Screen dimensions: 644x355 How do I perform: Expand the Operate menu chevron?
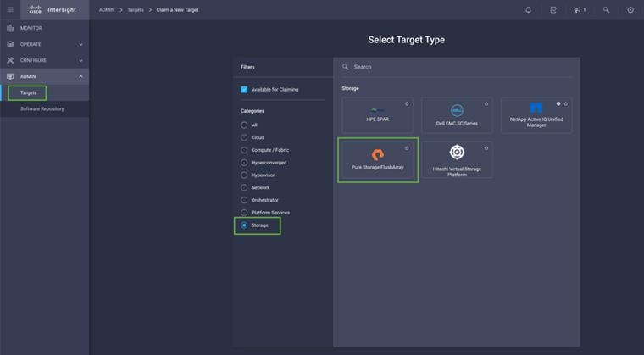coord(80,44)
